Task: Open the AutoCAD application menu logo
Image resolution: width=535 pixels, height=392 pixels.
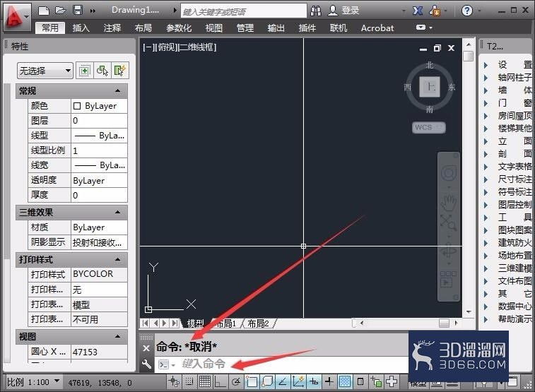Action: pyautogui.click(x=16, y=16)
